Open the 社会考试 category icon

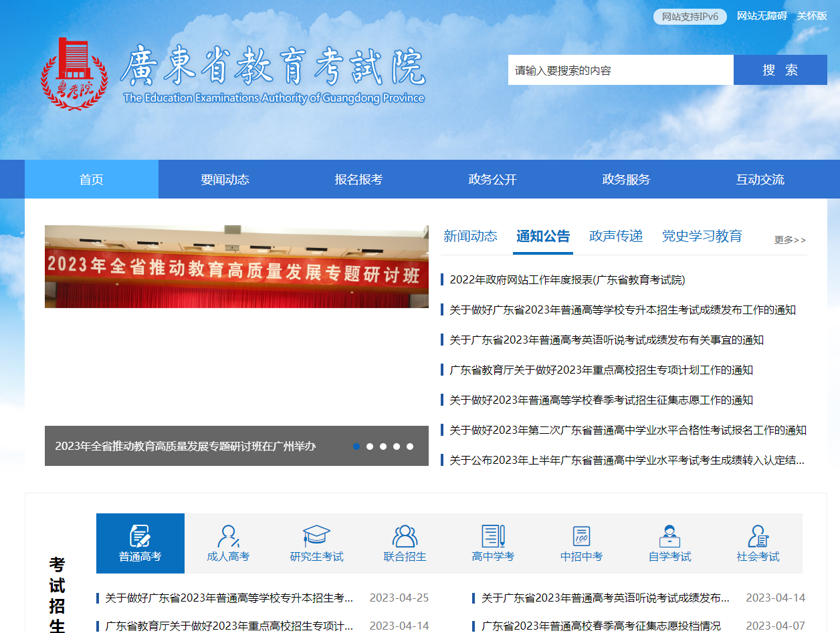[758, 543]
